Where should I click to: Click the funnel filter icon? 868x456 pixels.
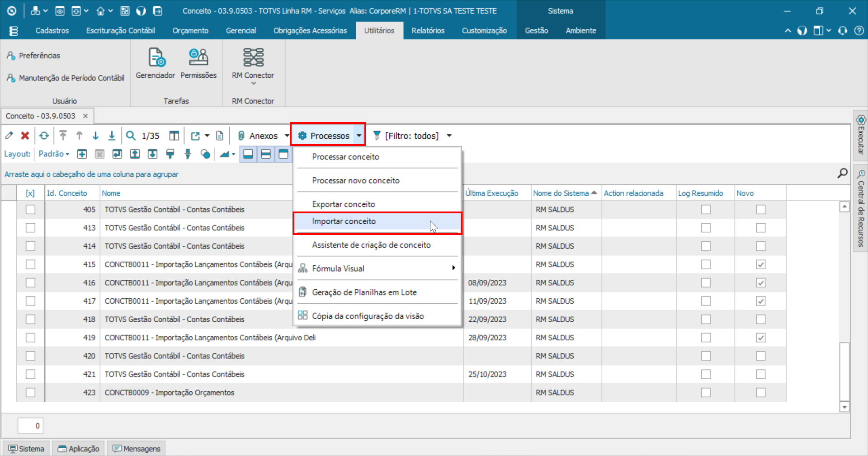(377, 136)
